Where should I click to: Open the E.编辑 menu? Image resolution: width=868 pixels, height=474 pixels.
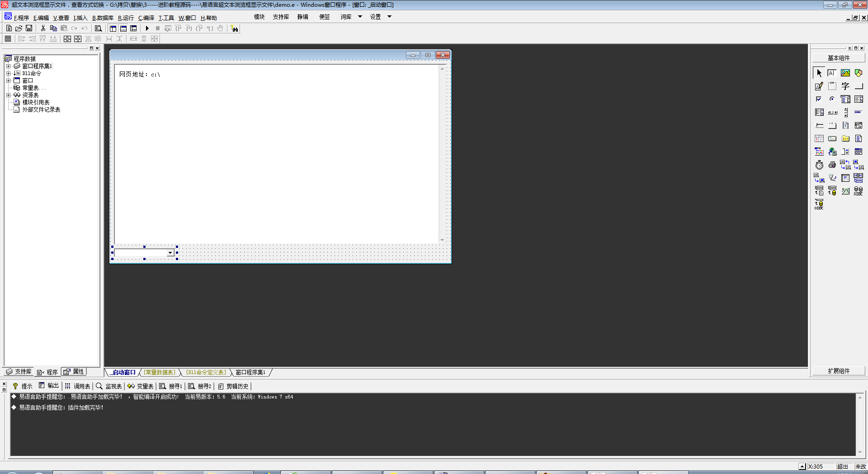click(41, 18)
